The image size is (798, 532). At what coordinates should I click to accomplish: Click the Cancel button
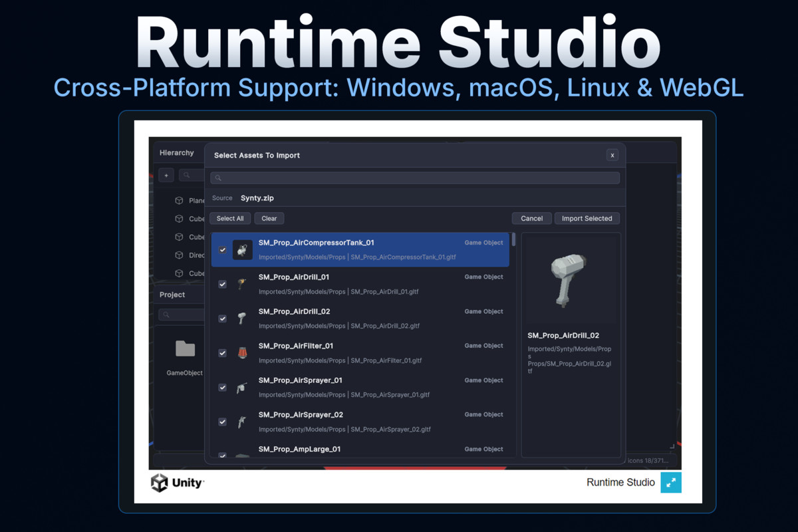tap(532, 218)
